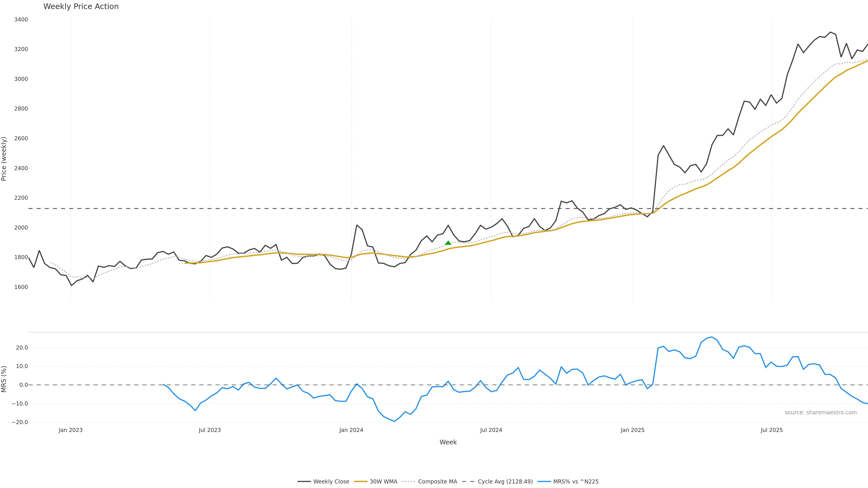This screenshot has height=488, width=868.
Task: Click the gold 30W WMA legend line swatch
Action: pos(361,482)
